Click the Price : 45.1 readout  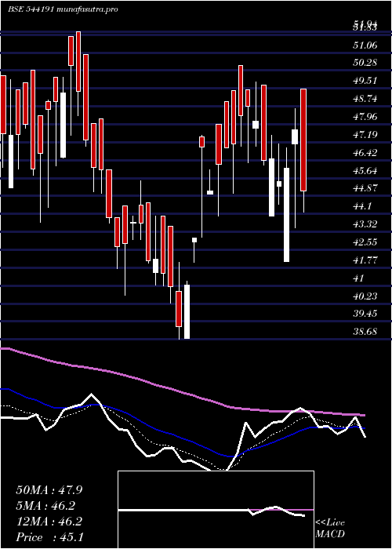49,537
